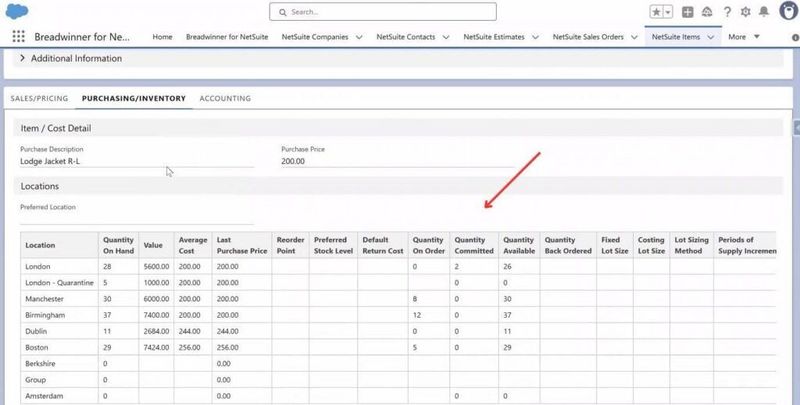Image resolution: width=800 pixels, height=405 pixels.
Task: Switch to the ACCOUNTING tab
Action: [x=225, y=98]
